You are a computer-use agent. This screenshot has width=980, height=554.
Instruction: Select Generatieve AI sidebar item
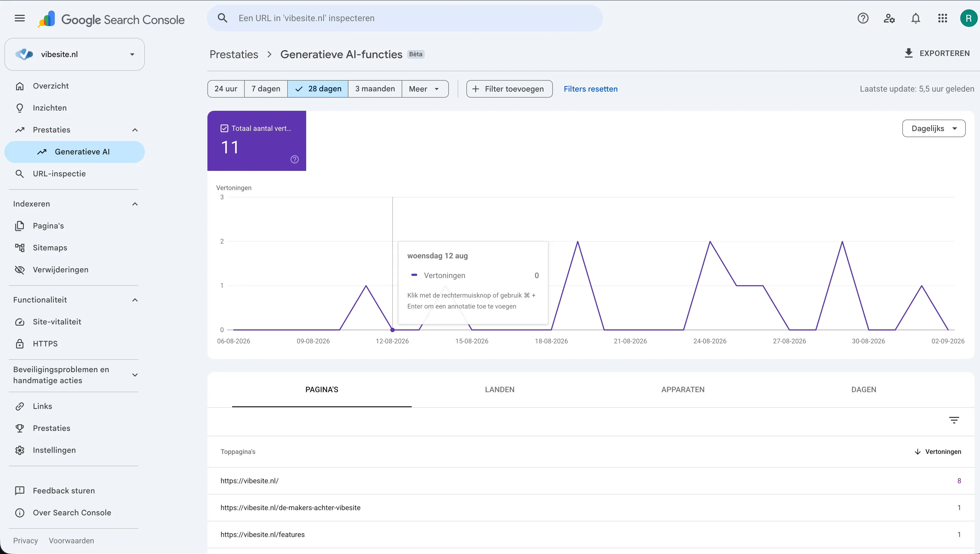tap(75, 152)
